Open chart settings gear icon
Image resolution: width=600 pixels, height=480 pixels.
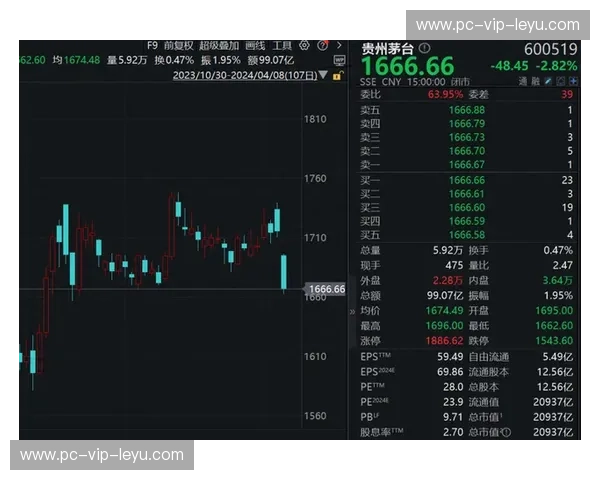click(304, 46)
